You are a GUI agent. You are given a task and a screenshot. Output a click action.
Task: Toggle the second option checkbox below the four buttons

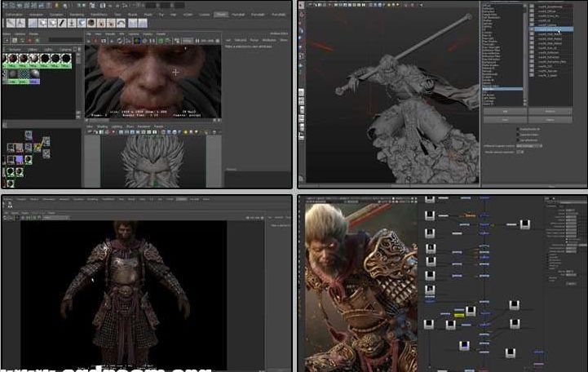click(x=518, y=135)
